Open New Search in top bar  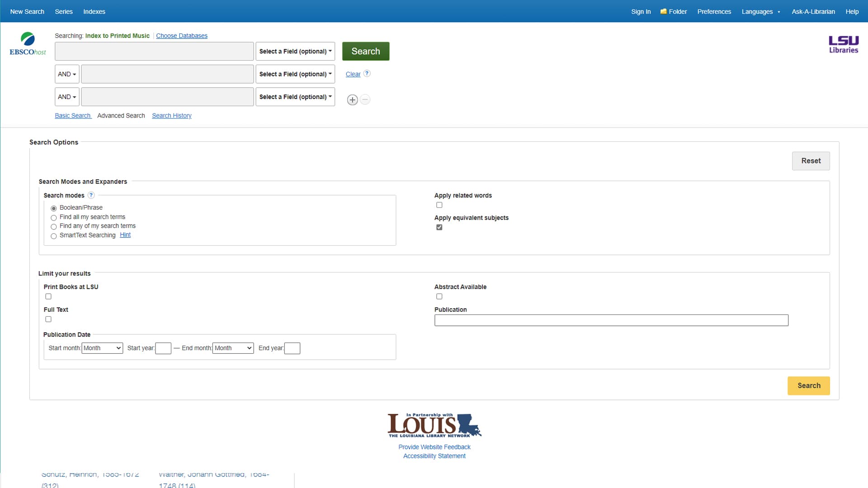[27, 11]
